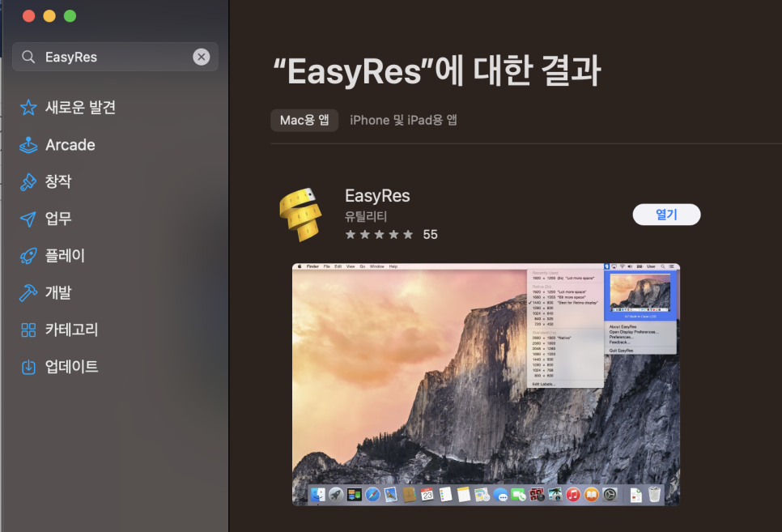Click the green fullscreen window button
This screenshot has width=782, height=532.
(70, 16)
